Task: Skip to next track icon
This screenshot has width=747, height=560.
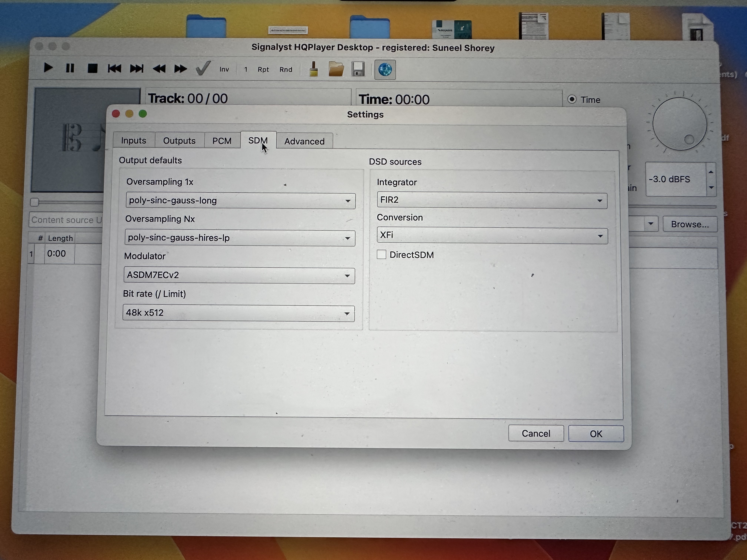Action: pyautogui.click(x=136, y=69)
